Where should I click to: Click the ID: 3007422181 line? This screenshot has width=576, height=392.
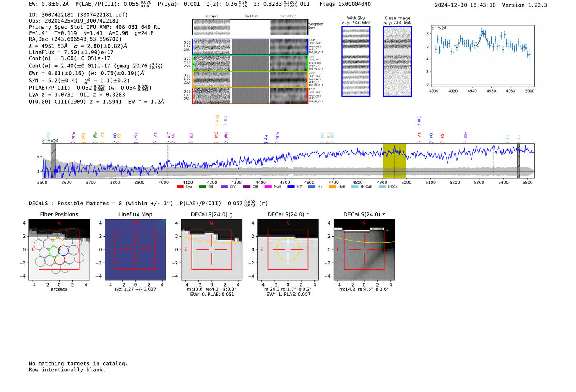click(79, 15)
